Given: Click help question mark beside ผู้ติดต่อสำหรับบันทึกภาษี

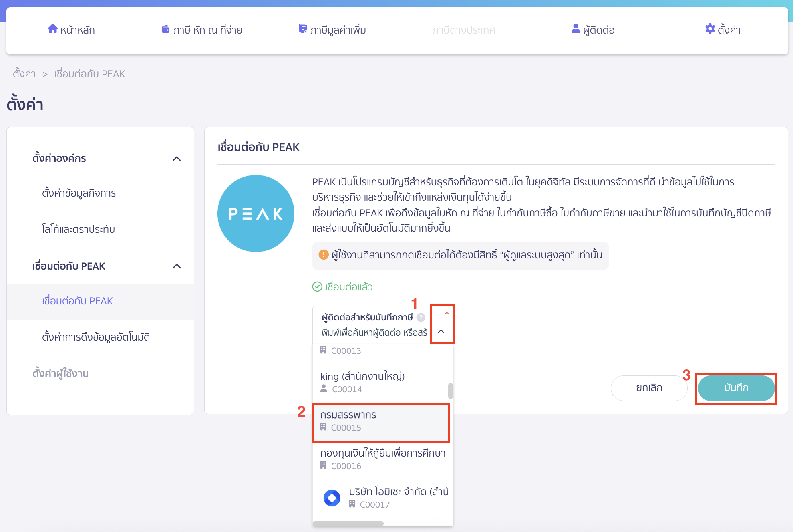Looking at the screenshot, I should coord(421,317).
